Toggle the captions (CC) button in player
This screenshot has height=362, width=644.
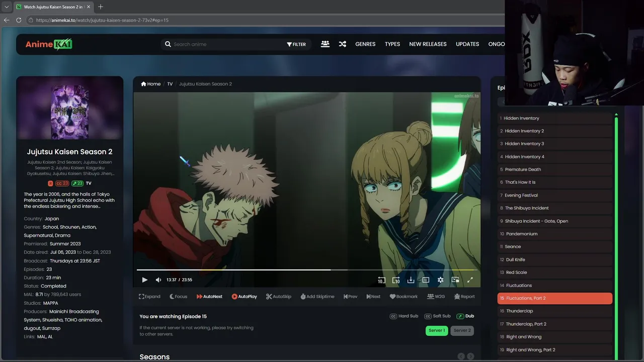click(426, 280)
